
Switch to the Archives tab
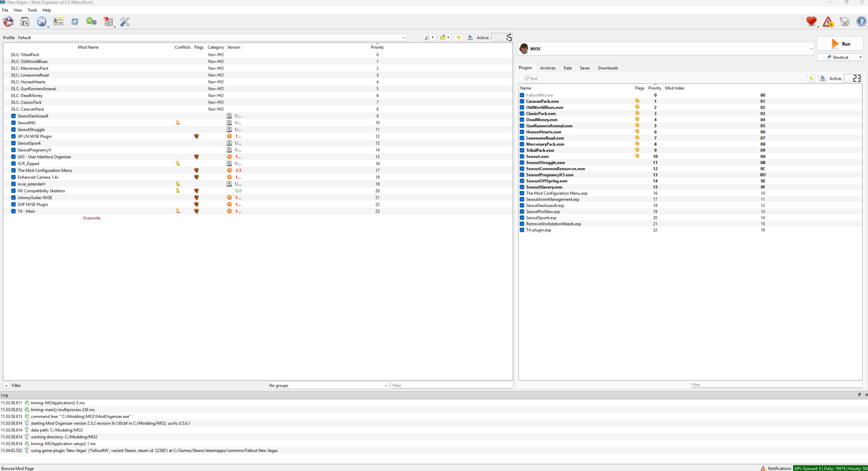click(x=547, y=68)
